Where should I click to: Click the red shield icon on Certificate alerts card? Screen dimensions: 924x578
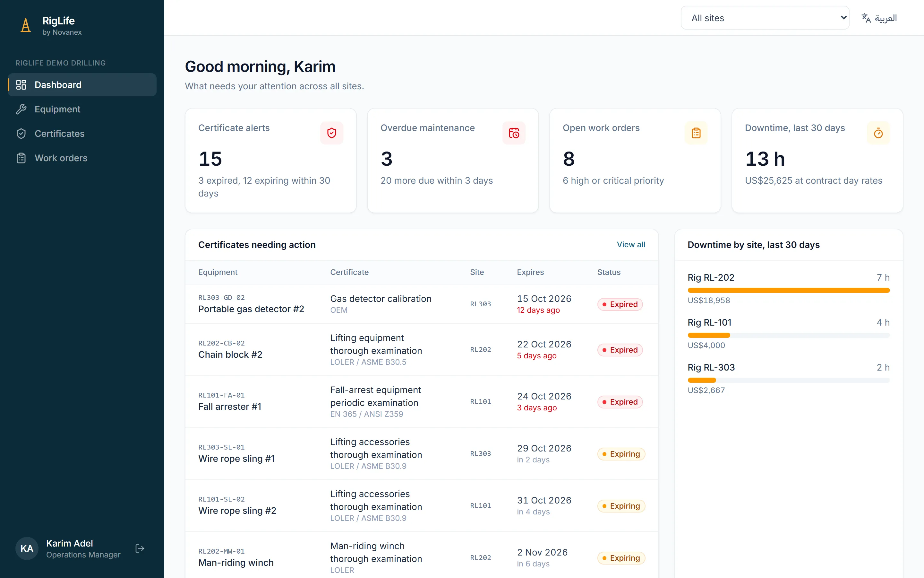coord(332,133)
